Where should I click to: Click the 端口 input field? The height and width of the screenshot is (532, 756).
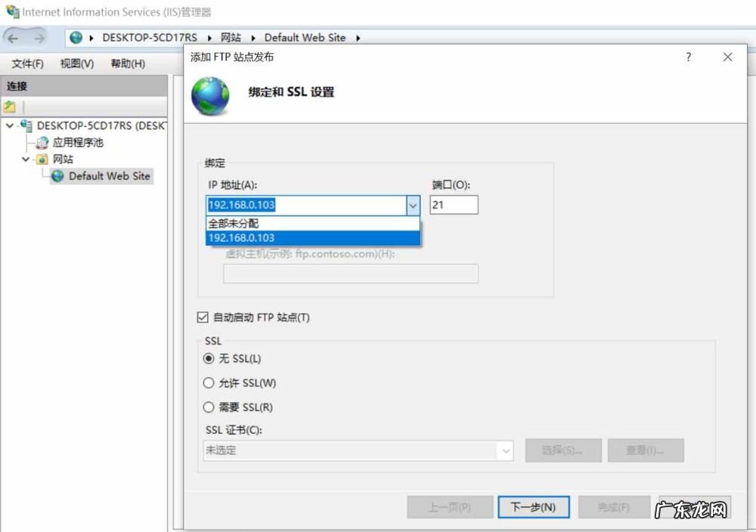point(454,205)
